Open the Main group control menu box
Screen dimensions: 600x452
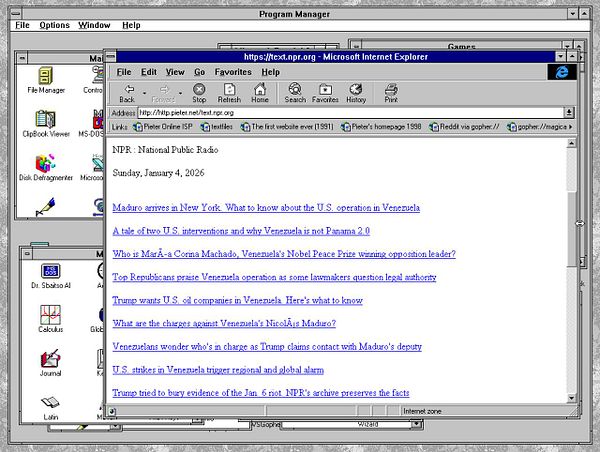click(x=22, y=58)
